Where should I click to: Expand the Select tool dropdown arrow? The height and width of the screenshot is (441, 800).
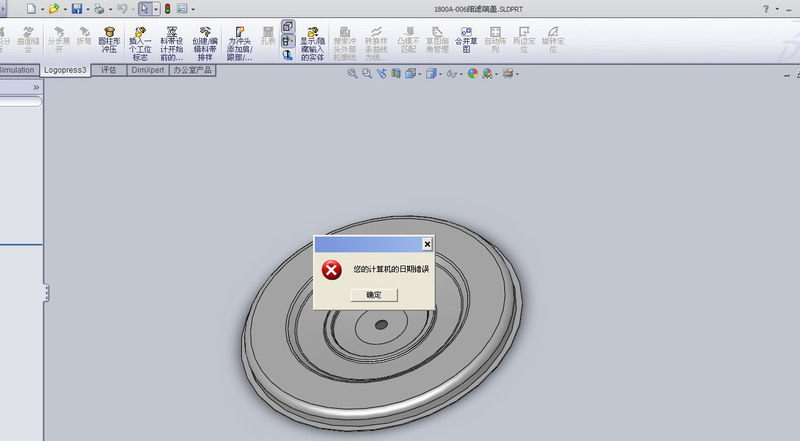156,9
